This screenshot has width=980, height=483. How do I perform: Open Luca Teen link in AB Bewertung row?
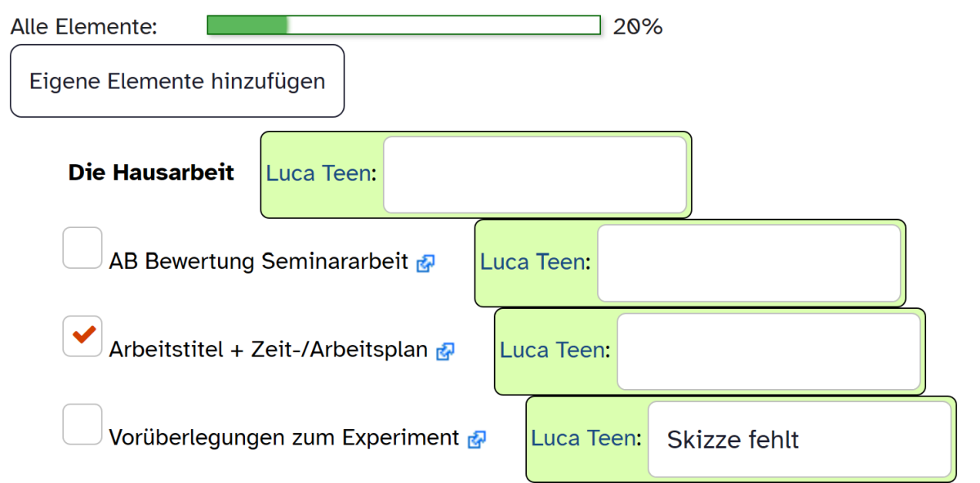532,262
